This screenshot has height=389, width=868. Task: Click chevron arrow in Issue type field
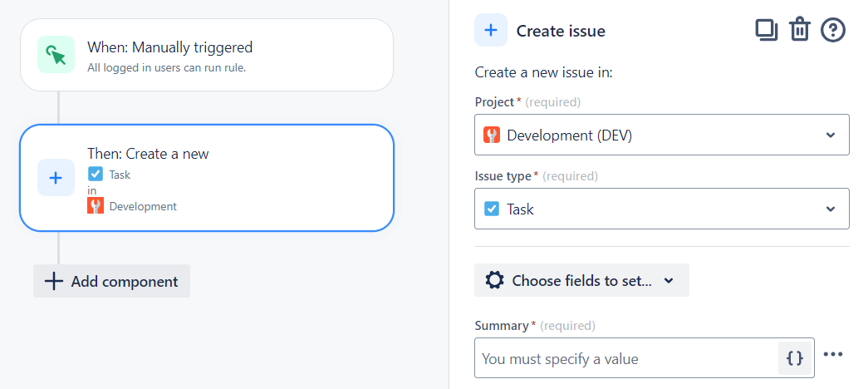831,209
